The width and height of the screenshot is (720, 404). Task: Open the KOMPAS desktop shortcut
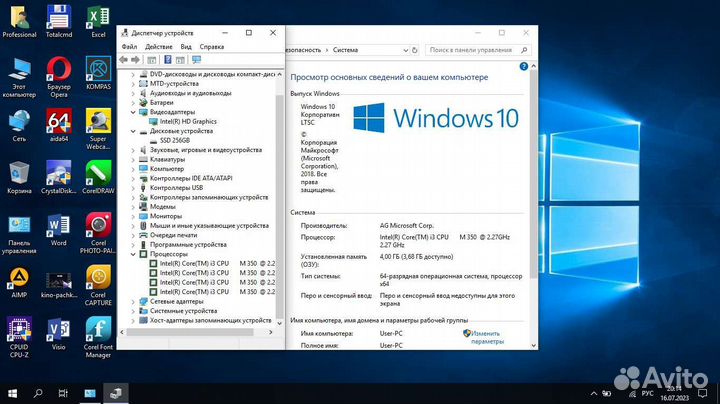point(98,73)
